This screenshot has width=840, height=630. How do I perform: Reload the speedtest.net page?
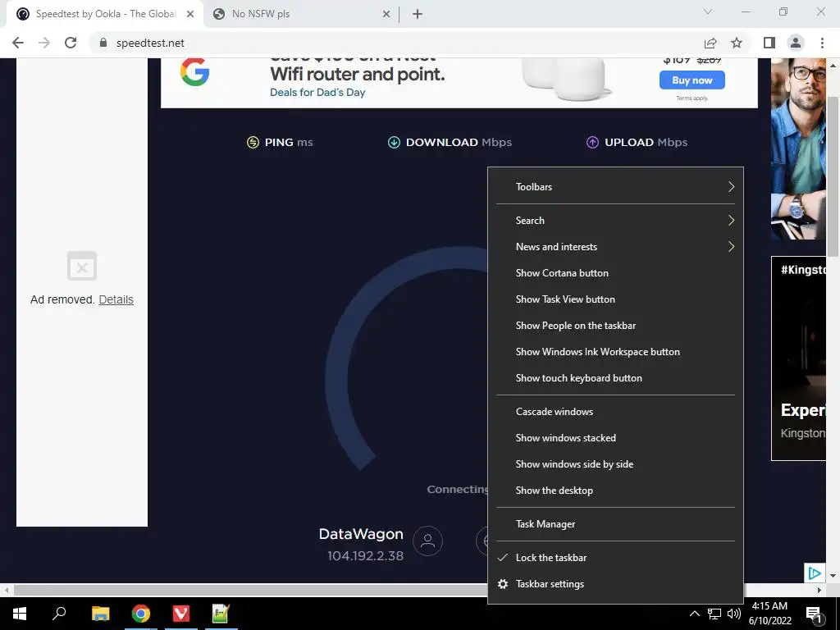71,43
